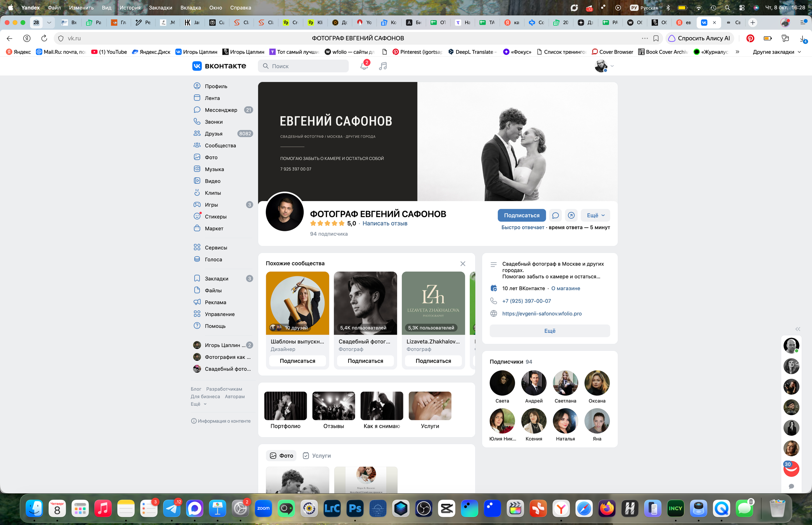
Task: Select the Фото tab
Action: [281, 456]
